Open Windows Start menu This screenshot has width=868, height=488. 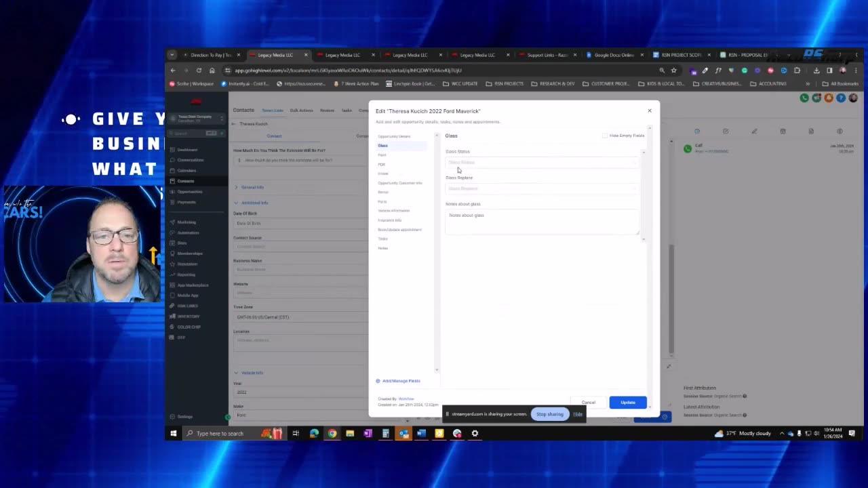pyautogui.click(x=174, y=434)
